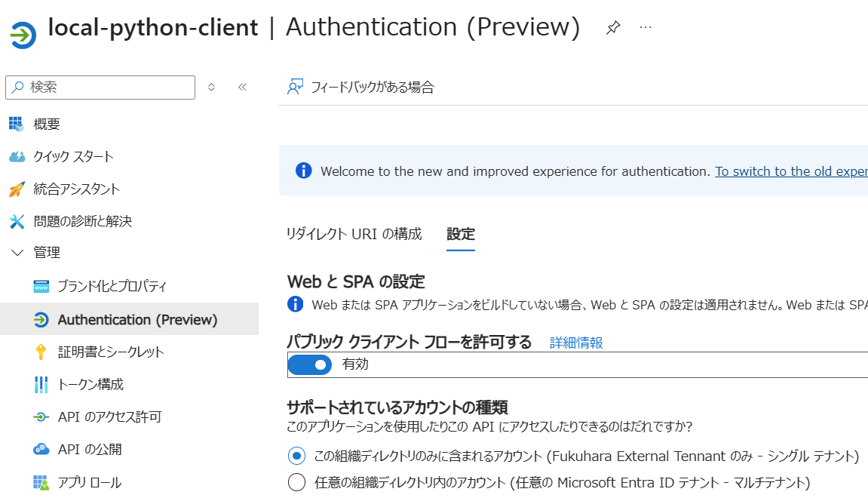Disable the パブリック クライアント フロー toggle
868x498 pixels.
[309, 364]
